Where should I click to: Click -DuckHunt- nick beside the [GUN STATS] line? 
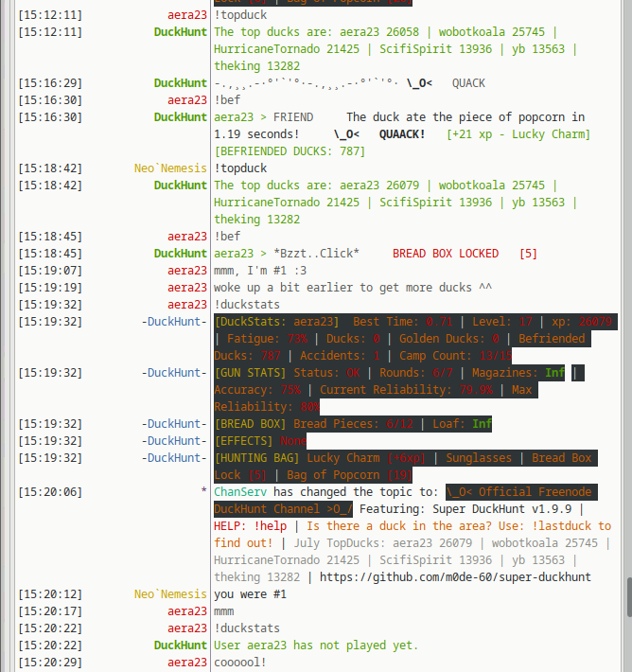(174, 372)
